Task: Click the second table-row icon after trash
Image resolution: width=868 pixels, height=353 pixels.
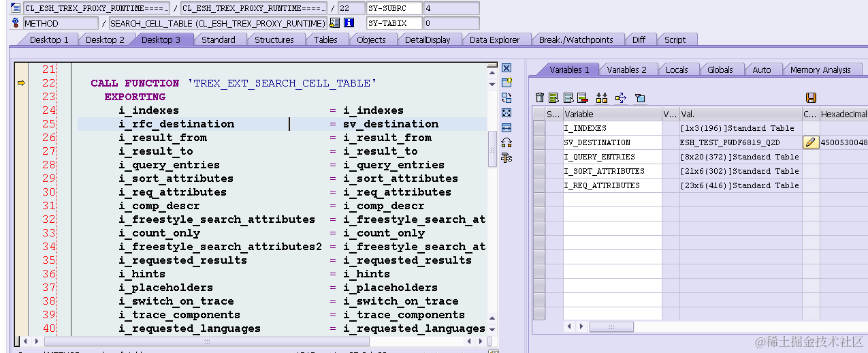Action: [x=568, y=98]
